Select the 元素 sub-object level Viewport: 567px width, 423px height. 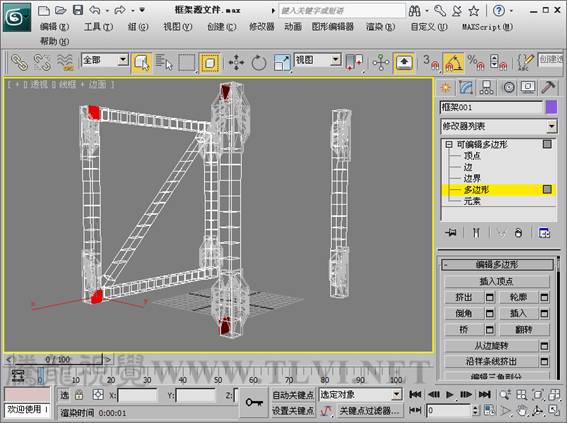pos(472,201)
